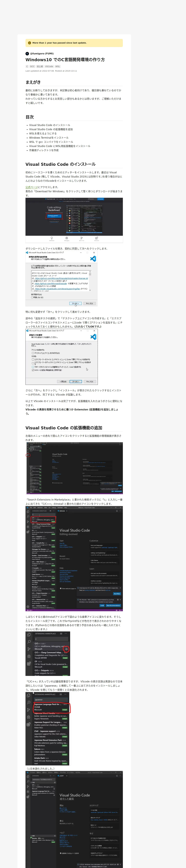This screenshot has width=186, height=868.
Task: Jump to 'Visual Studio Code のインストール' in the contents
Action: point(50,125)
